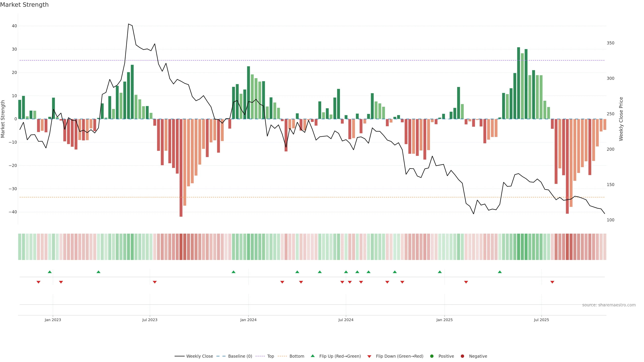Image resolution: width=644 pixels, height=362 pixels.
Task: Click the Weekly Close Price axis title
Action: point(621,119)
